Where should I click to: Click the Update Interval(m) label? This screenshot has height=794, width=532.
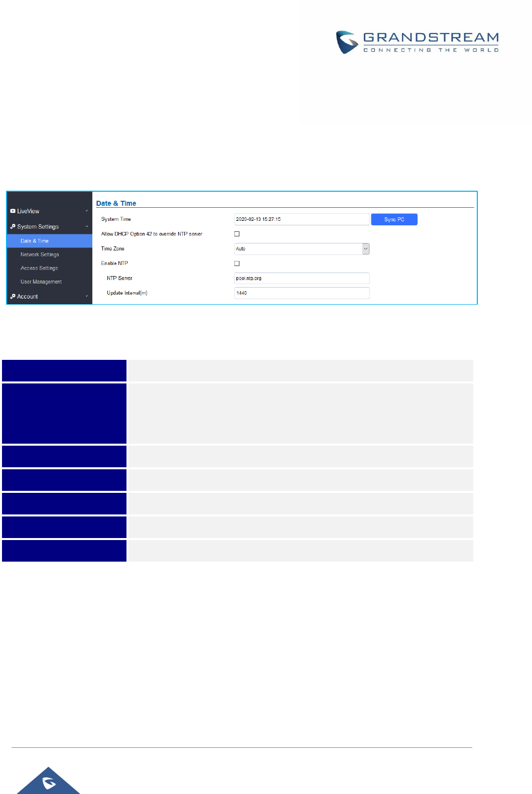click(x=127, y=293)
